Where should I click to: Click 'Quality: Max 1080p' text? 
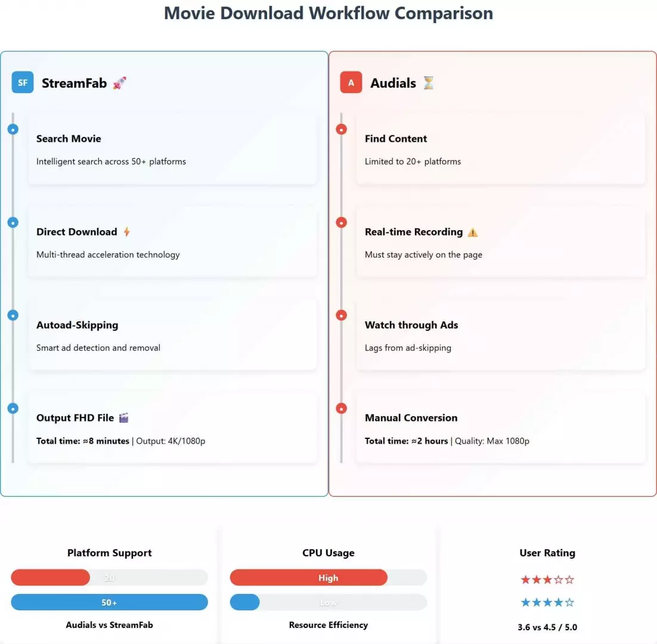pos(492,441)
